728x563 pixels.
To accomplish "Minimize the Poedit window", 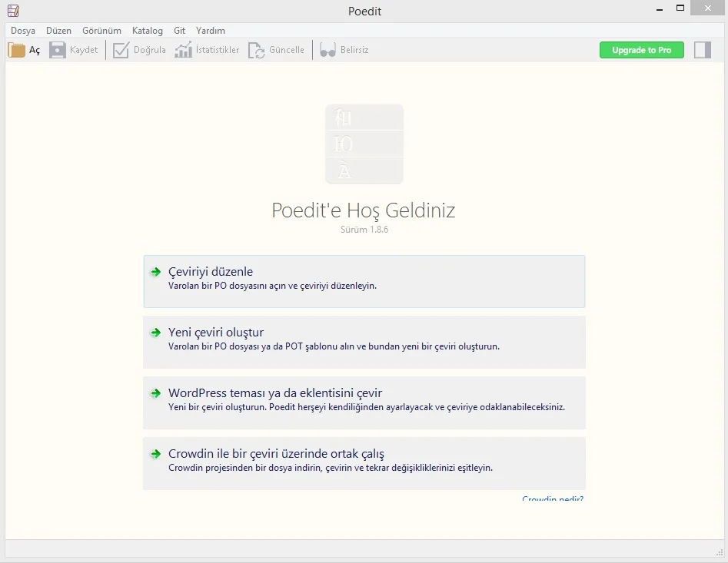I will pyautogui.click(x=660, y=8).
